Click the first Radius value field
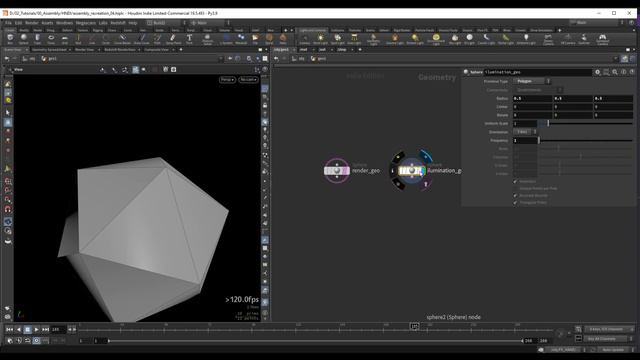This screenshot has width=640, height=360. coord(532,98)
